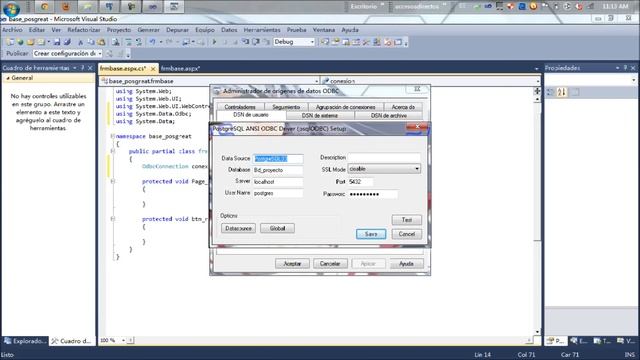
Task: Click the Data Source input field
Action: (278, 158)
